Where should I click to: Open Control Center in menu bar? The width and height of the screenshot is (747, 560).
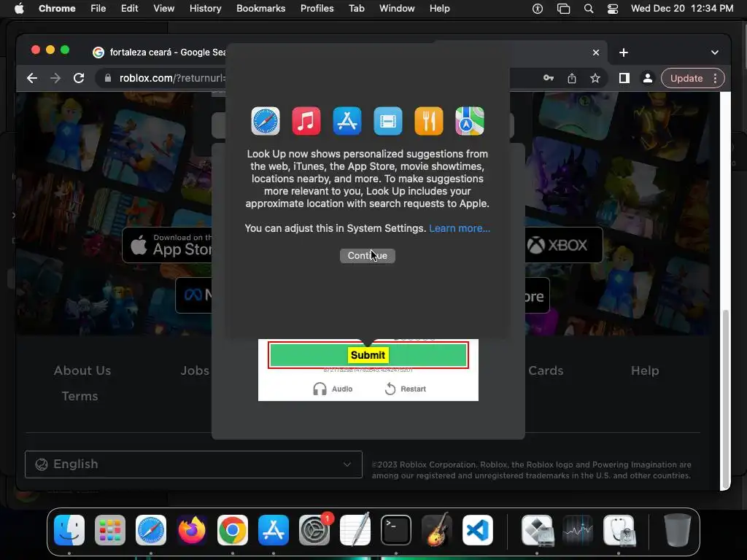tap(613, 9)
